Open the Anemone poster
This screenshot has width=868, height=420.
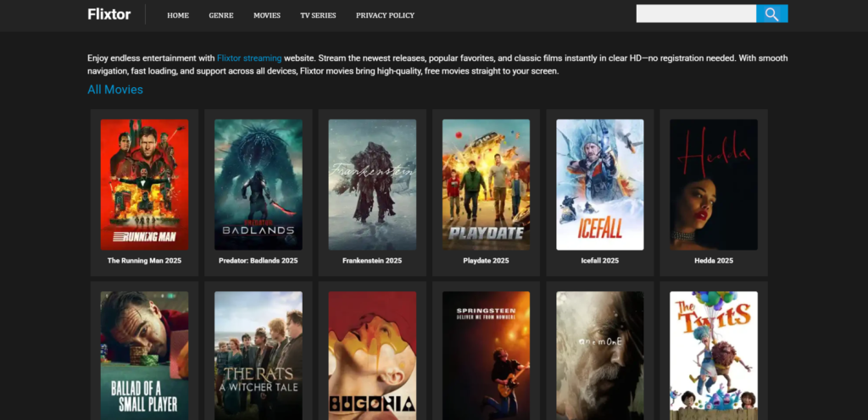pos(600,356)
